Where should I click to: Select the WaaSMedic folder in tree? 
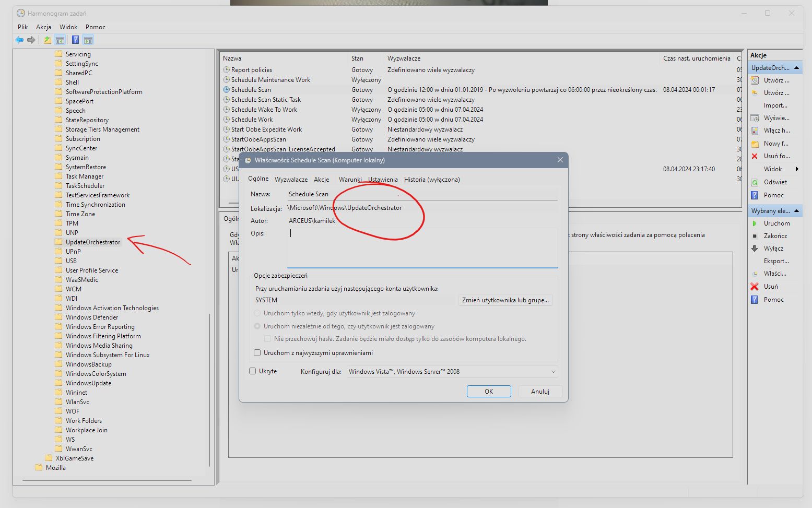point(81,280)
